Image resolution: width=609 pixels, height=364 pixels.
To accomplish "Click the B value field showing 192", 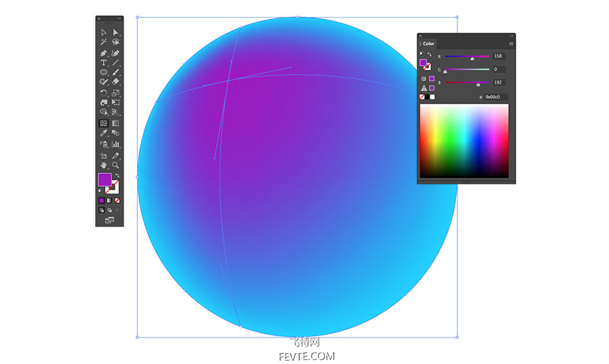I will [499, 83].
